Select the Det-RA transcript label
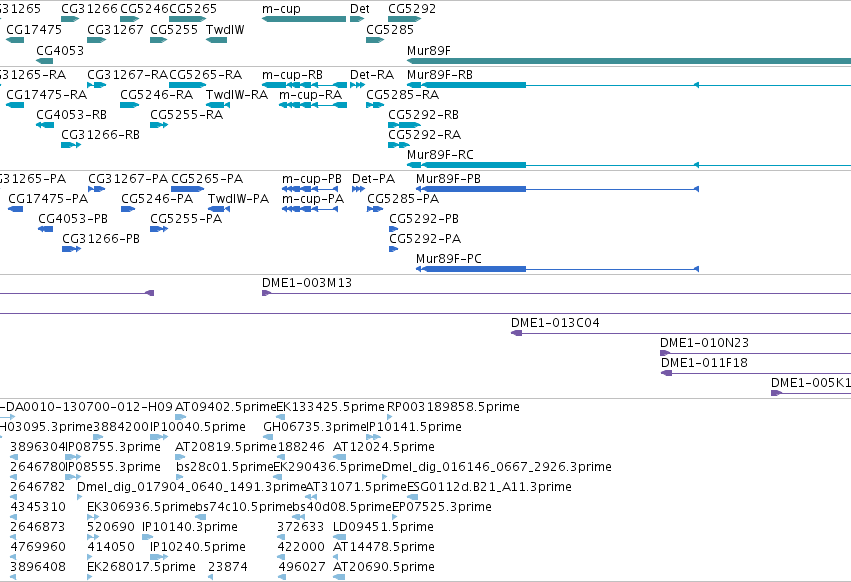Viewport: 851px width, 582px height. 372,74
